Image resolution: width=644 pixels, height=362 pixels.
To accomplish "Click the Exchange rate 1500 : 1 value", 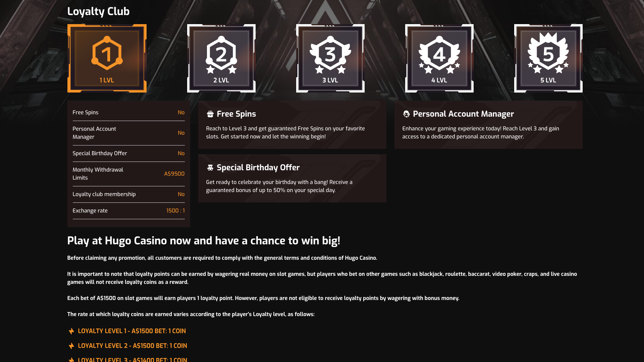I will click(x=175, y=210).
